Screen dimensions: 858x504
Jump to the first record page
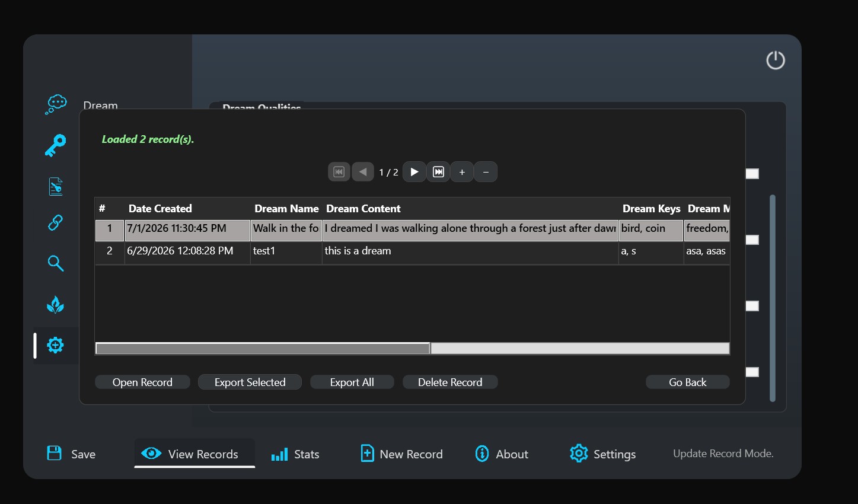pyautogui.click(x=339, y=172)
